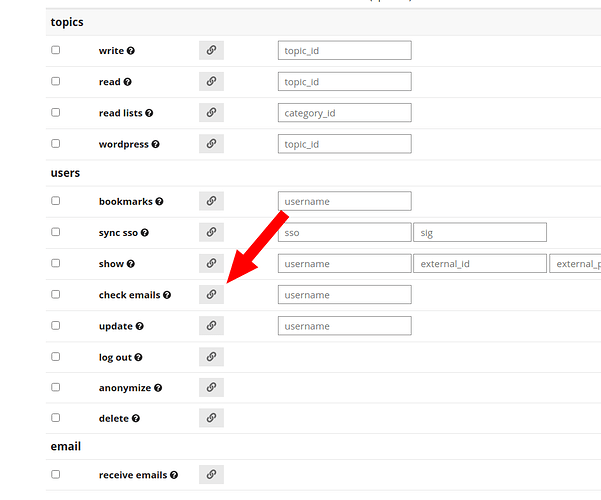
Task: Open help tooltip next to topics read
Action: click(x=128, y=82)
